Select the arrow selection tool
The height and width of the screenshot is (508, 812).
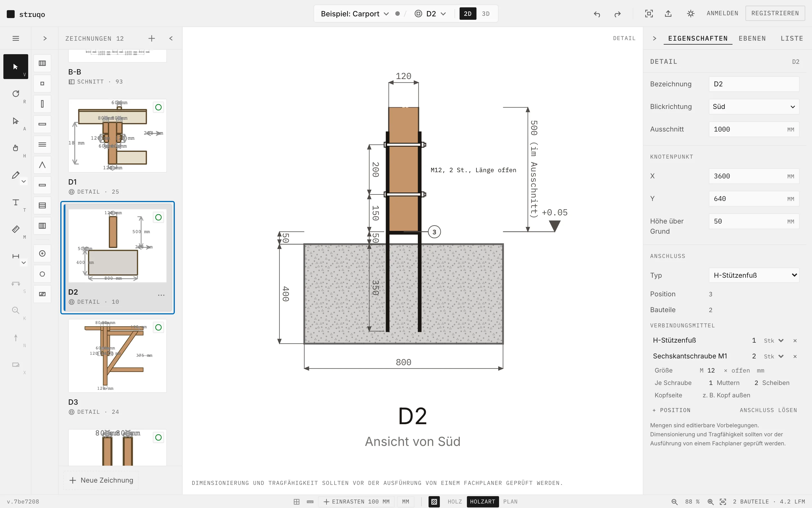point(16,67)
